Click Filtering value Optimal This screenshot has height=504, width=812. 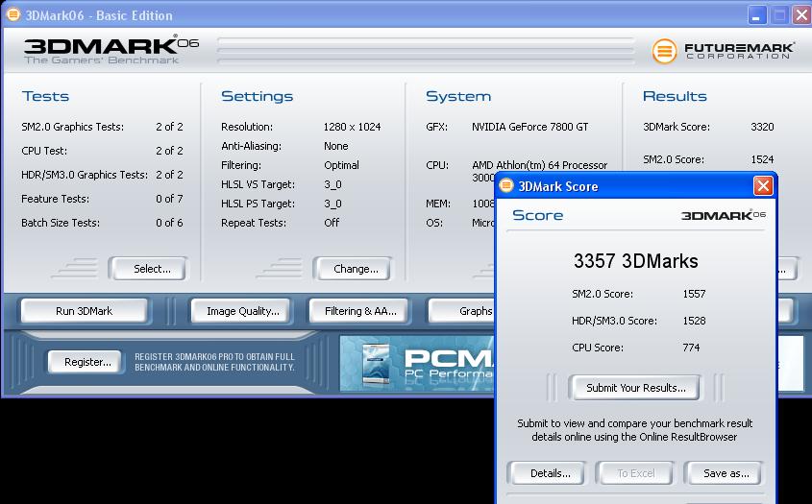click(x=341, y=165)
